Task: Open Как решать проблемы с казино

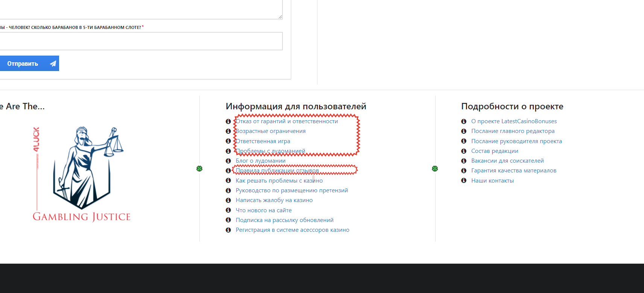Action: tap(279, 181)
